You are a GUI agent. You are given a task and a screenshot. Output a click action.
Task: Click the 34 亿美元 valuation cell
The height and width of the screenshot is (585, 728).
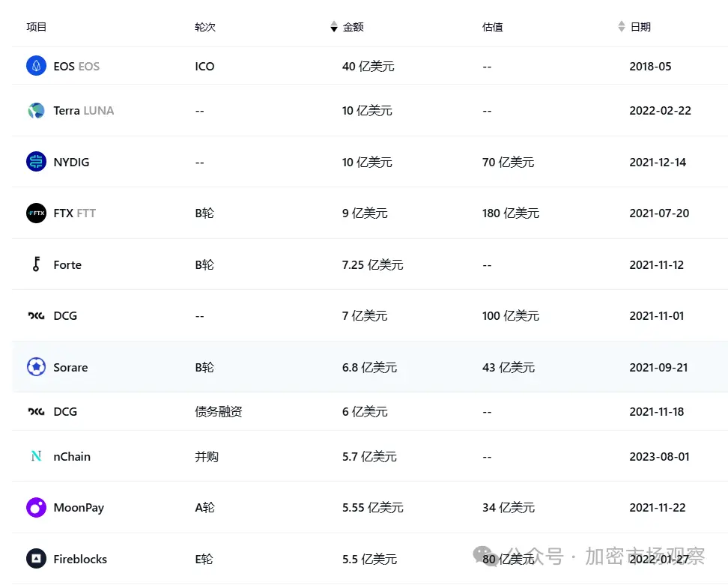509,507
